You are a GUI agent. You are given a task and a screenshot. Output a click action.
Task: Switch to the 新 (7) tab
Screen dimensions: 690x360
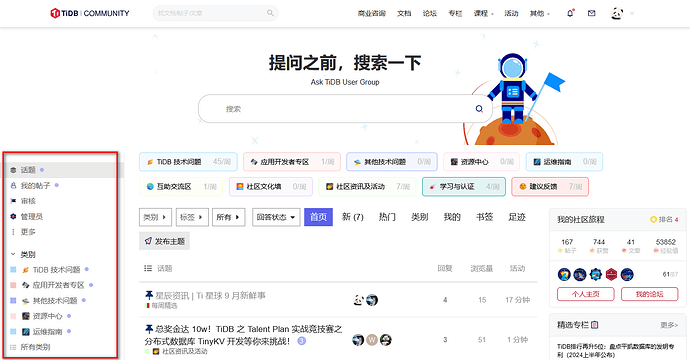[x=353, y=217]
